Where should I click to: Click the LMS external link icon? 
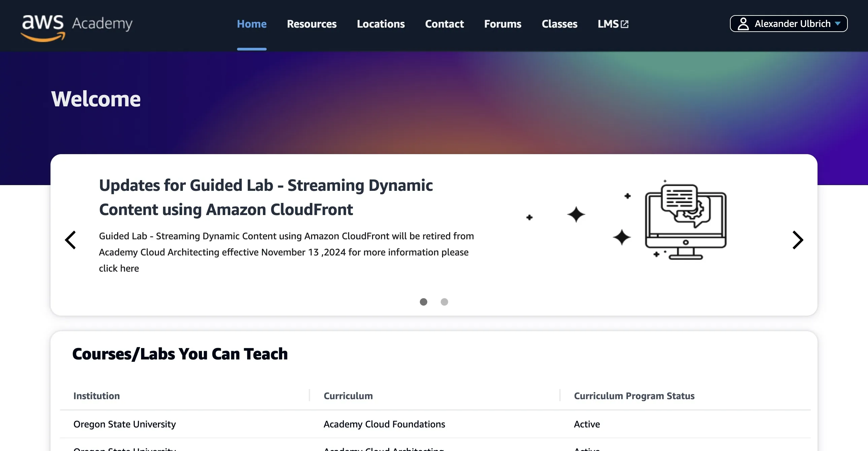click(624, 24)
